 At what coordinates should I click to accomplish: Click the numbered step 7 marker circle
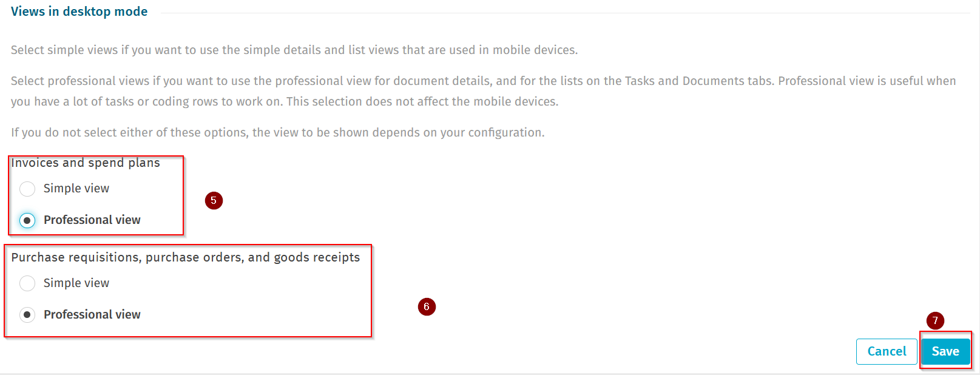tap(935, 320)
